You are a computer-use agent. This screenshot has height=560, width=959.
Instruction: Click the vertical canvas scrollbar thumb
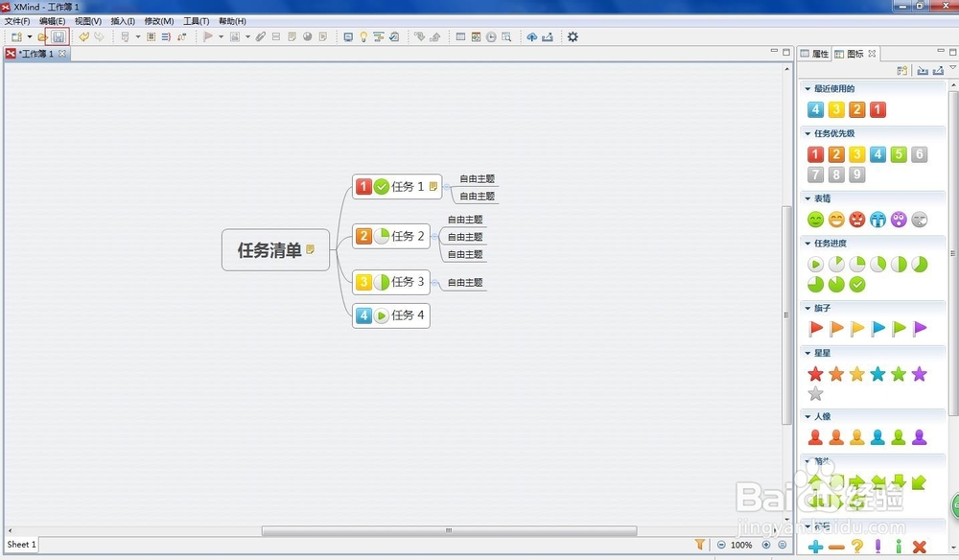(x=786, y=315)
